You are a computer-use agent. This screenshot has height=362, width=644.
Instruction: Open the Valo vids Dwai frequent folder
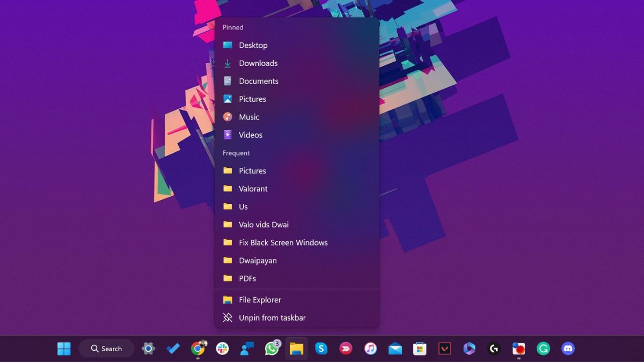pos(264,224)
